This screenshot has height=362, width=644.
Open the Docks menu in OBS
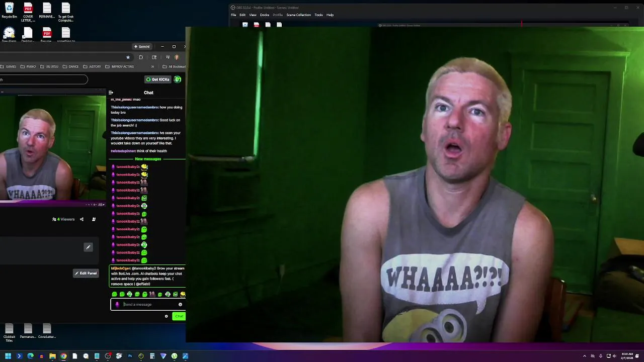point(265,15)
